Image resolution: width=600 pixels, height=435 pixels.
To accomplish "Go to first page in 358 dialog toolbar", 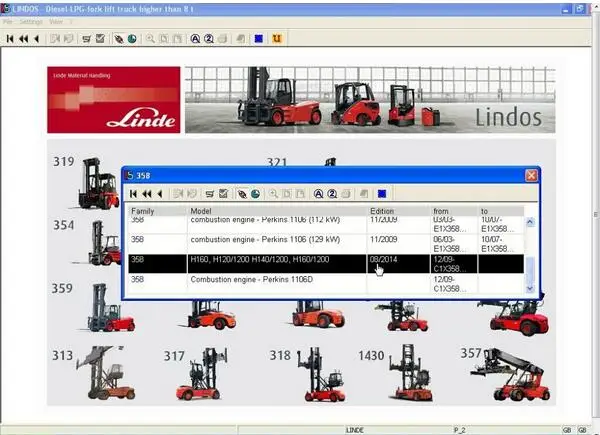I will click(134, 194).
